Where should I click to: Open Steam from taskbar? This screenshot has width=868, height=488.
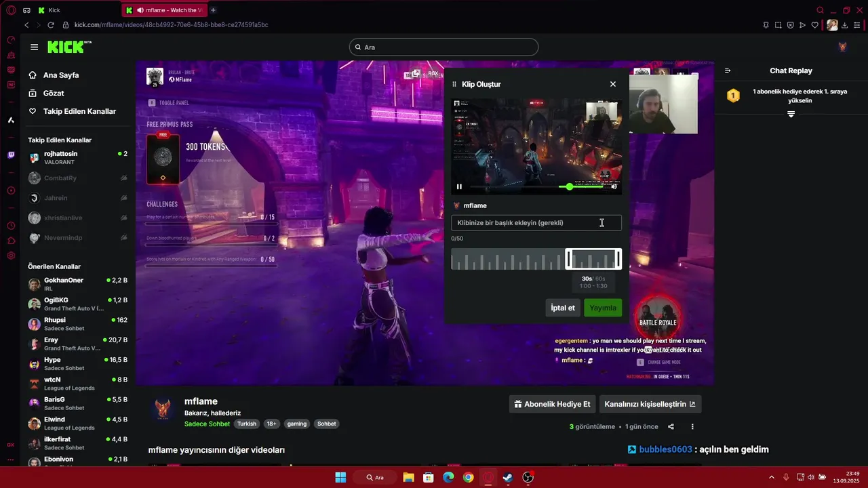click(508, 477)
